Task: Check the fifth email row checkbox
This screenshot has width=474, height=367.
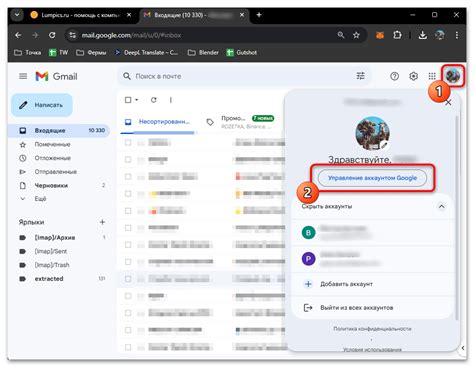Action: tap(128, 211)
